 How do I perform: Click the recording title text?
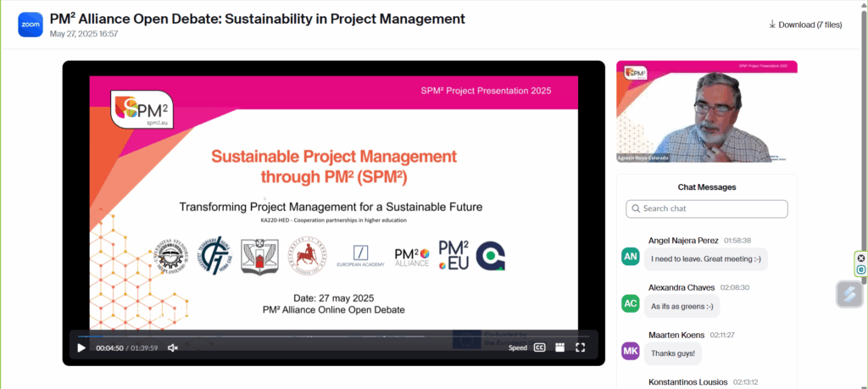point(258,19)
